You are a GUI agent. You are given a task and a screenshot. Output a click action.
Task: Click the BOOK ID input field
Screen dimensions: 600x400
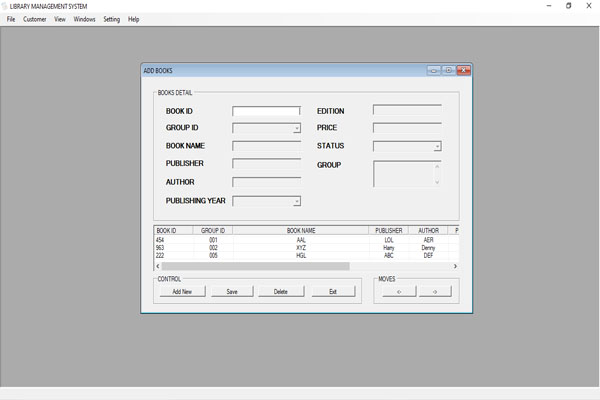[266, 111]
